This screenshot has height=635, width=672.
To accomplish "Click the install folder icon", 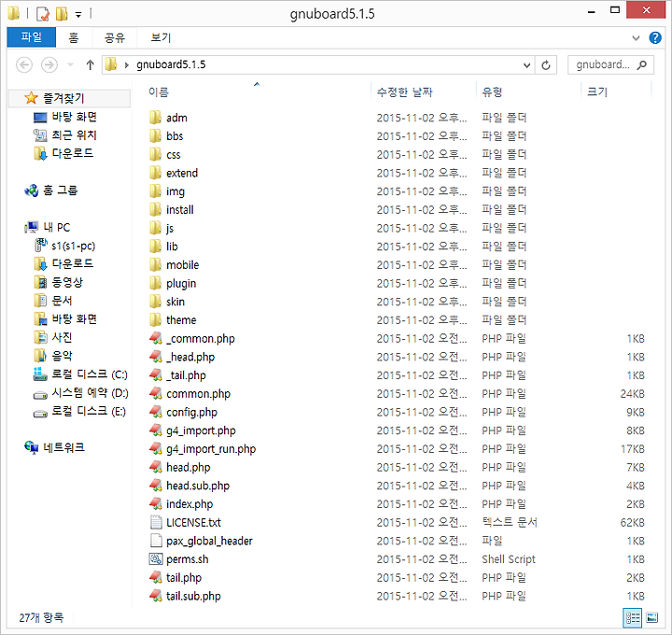I will click(155, 210).
